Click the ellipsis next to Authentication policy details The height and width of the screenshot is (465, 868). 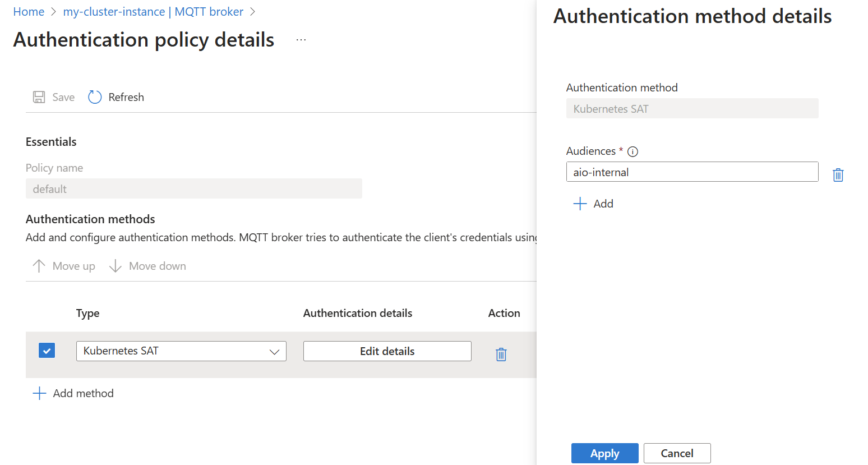point(301,39)
